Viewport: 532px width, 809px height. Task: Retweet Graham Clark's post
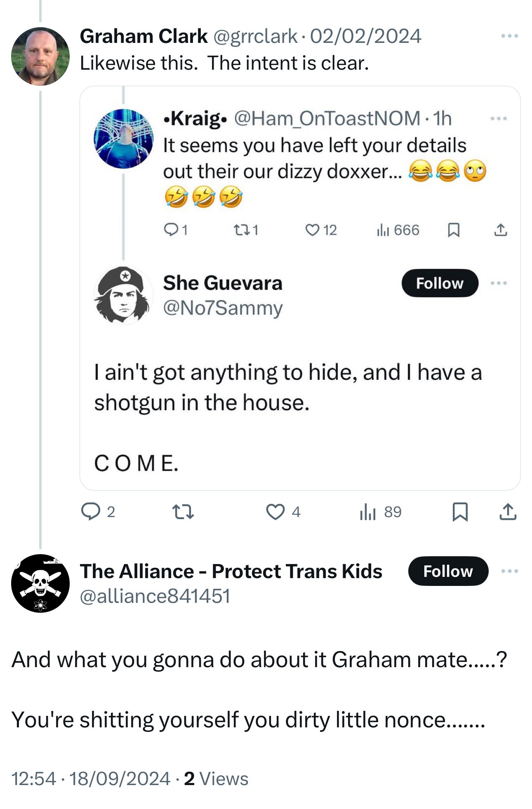183,512
